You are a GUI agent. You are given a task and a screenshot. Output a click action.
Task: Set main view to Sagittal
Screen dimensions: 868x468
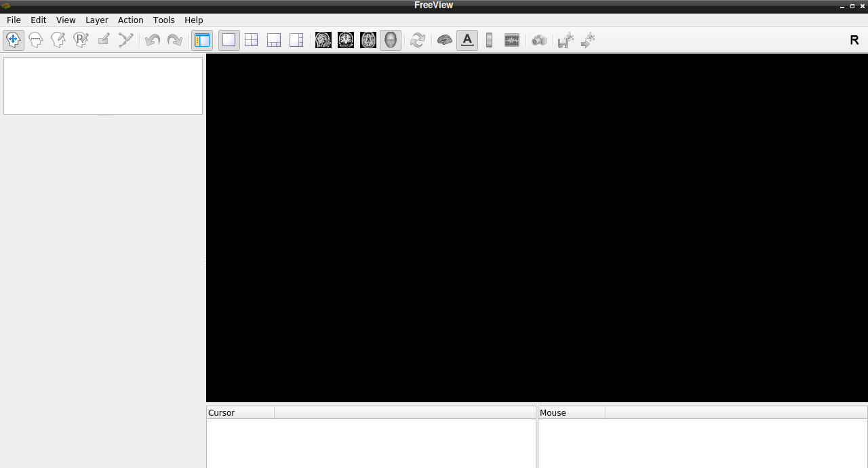323,41
